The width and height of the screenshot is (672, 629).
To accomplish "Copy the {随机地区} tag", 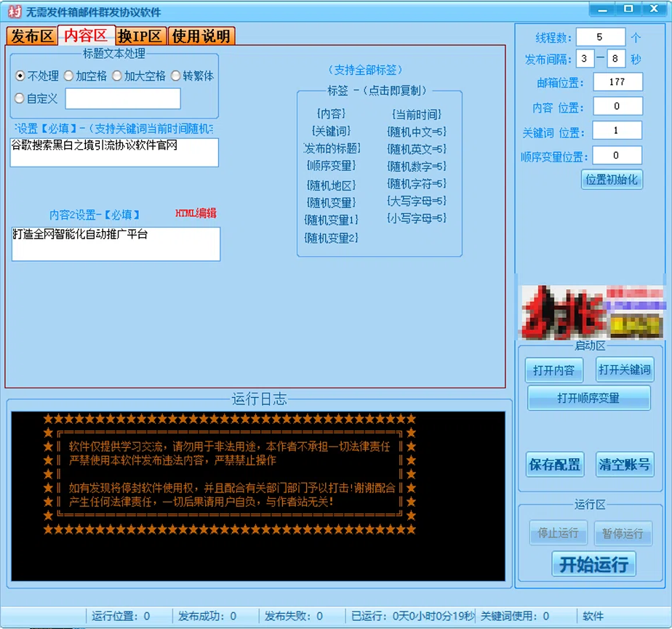I will tap(331, 185).
